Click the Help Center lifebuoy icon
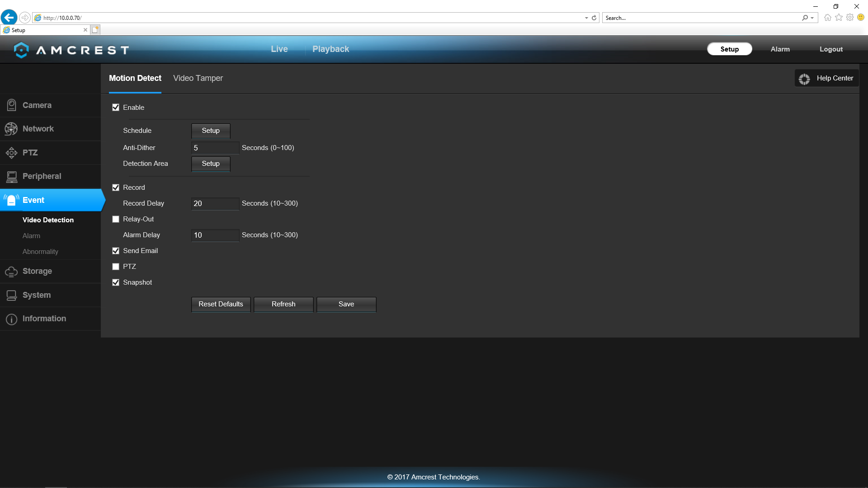Screen dimensions: 868x488 804,79
